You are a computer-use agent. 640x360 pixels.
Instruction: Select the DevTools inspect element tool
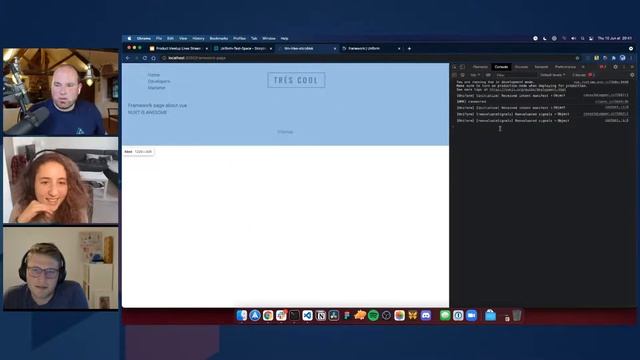[455, 67]
